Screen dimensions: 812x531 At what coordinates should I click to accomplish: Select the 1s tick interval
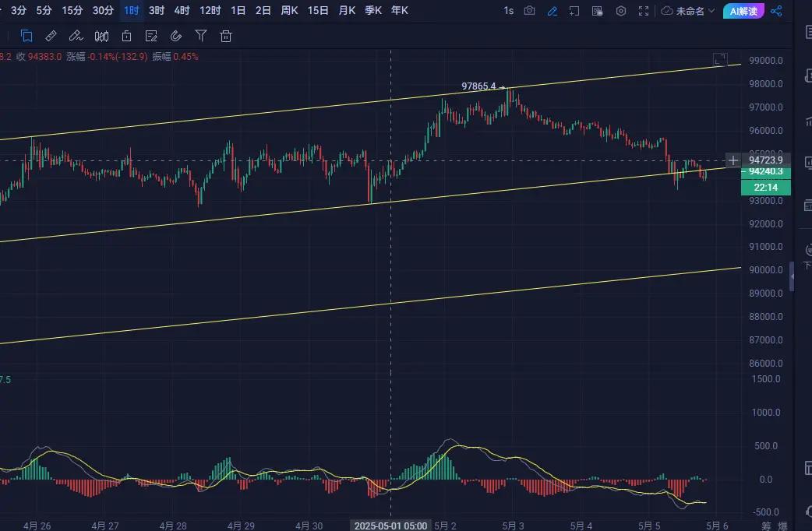[x=509, y=11]
